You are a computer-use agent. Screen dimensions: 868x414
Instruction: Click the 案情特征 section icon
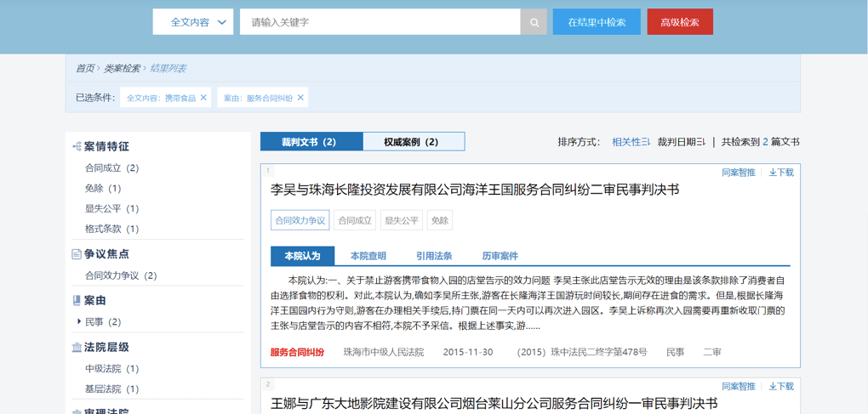pos(77,146)
